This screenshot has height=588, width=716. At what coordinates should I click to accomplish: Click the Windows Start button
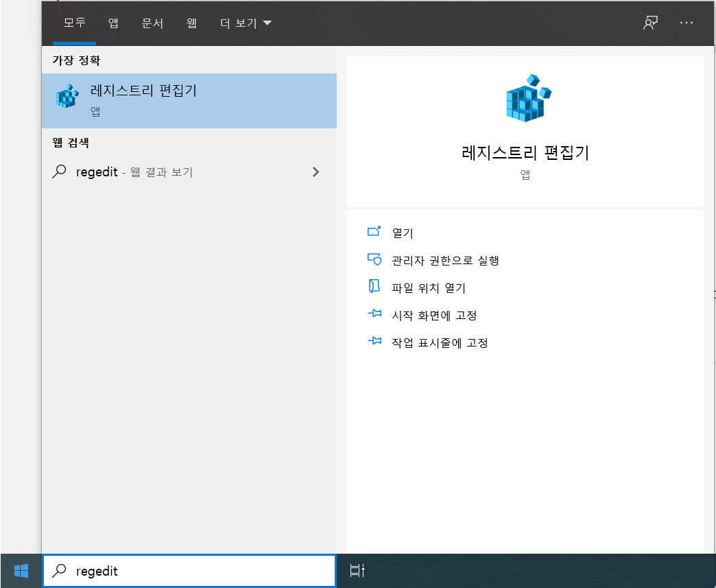(x=21, y=571)
